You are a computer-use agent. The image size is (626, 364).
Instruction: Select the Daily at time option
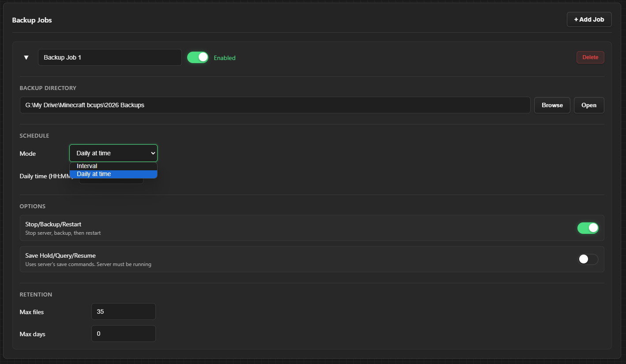(94, 174)
